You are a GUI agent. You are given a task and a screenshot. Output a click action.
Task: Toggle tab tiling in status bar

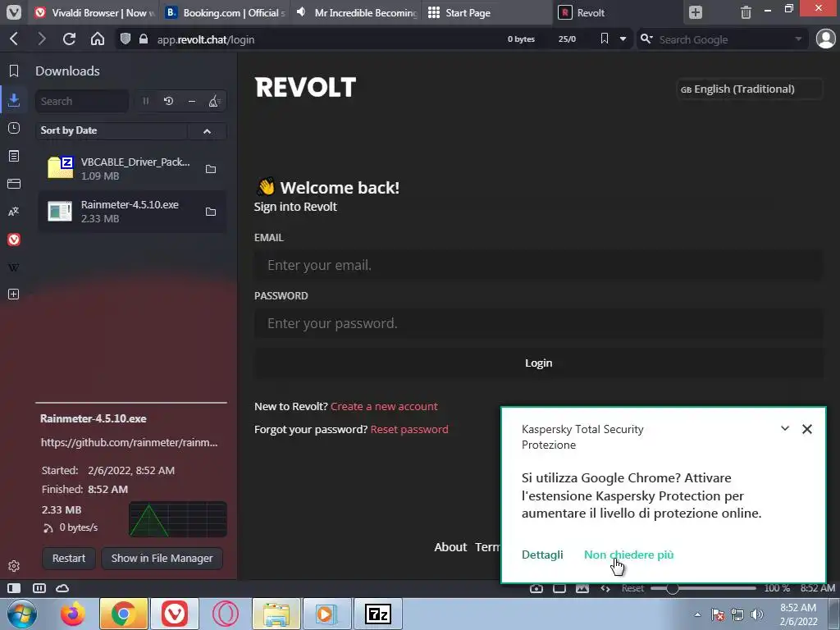[559, 588]
